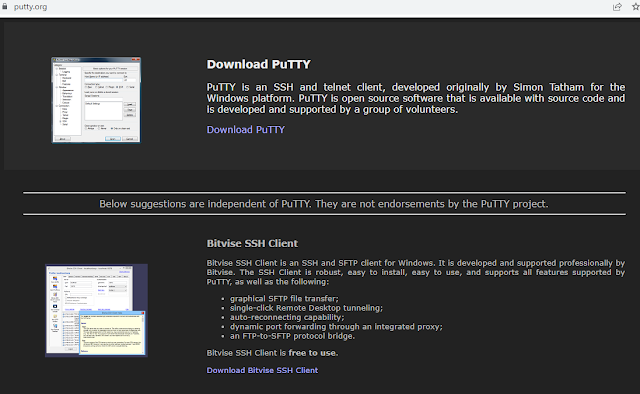Click the 'graphical SFTP file transfer' bullet
Image resolution: width=640 pixels, height=394 pixels.
click(284, 298)
